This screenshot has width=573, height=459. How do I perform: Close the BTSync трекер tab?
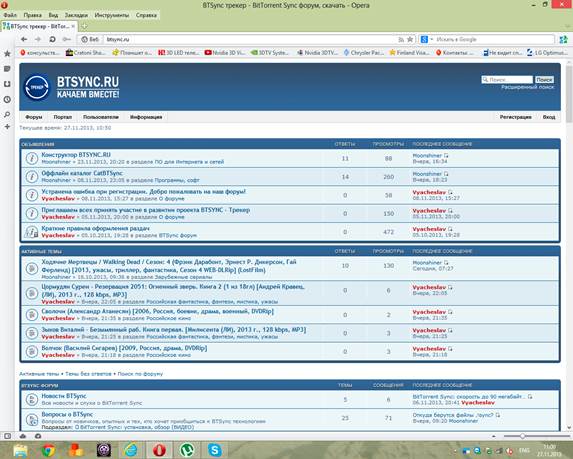tap(73, 26)
